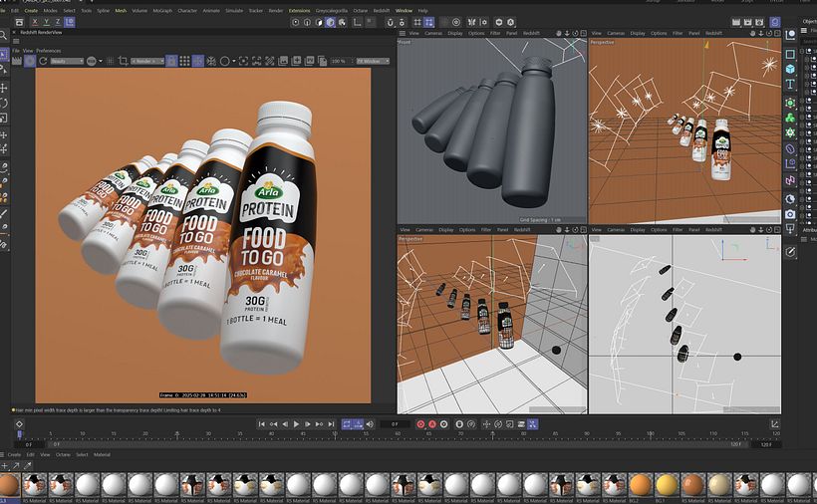Open View menu in Material Manager
The image size is (817, 504).
(x=45, y=454)
